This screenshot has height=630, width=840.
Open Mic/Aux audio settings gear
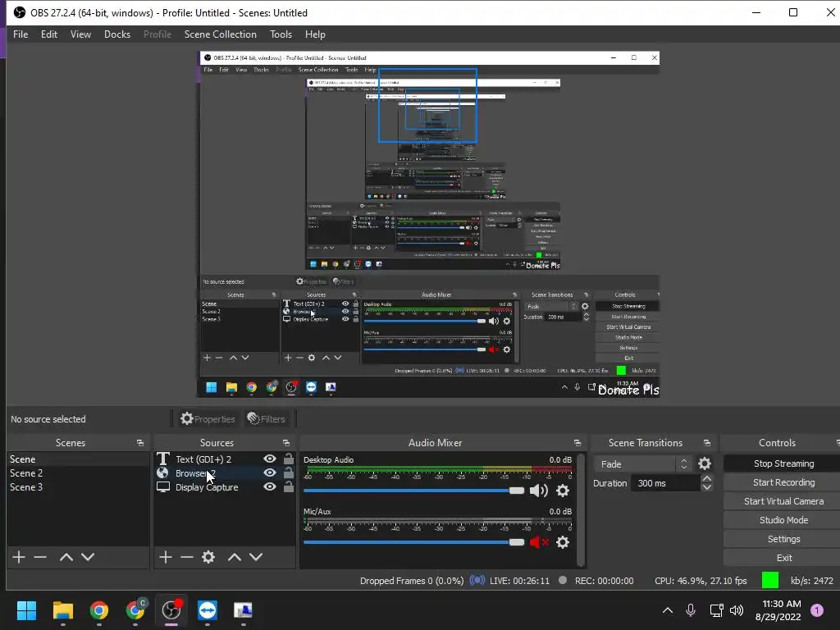[x=563, y=542]
